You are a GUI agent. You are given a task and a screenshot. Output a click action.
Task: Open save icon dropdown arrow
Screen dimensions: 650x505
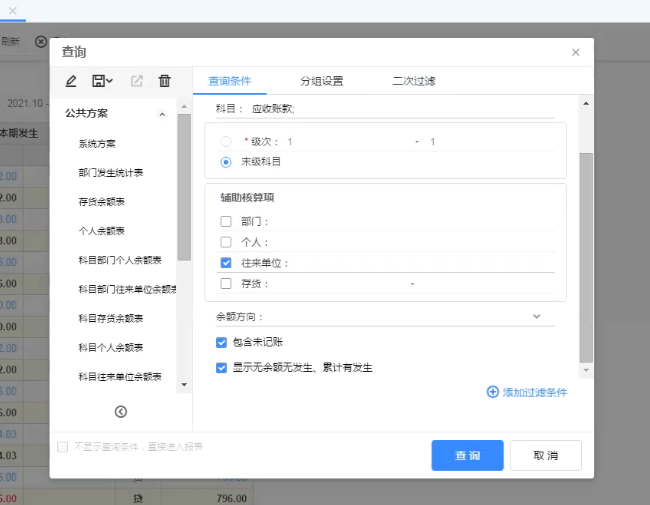pyautogui.click(x=109, y=81)
